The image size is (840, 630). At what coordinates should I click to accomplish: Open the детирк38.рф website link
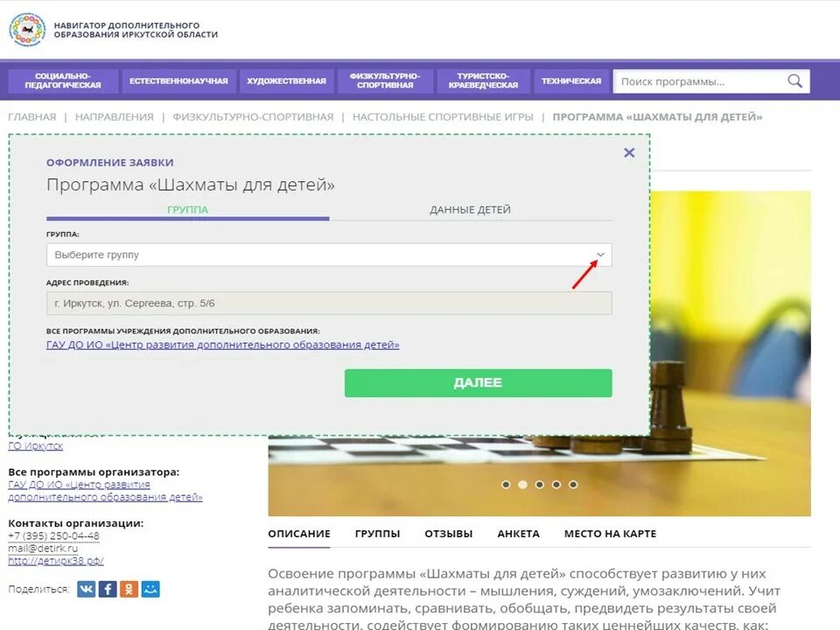point(56,561)
